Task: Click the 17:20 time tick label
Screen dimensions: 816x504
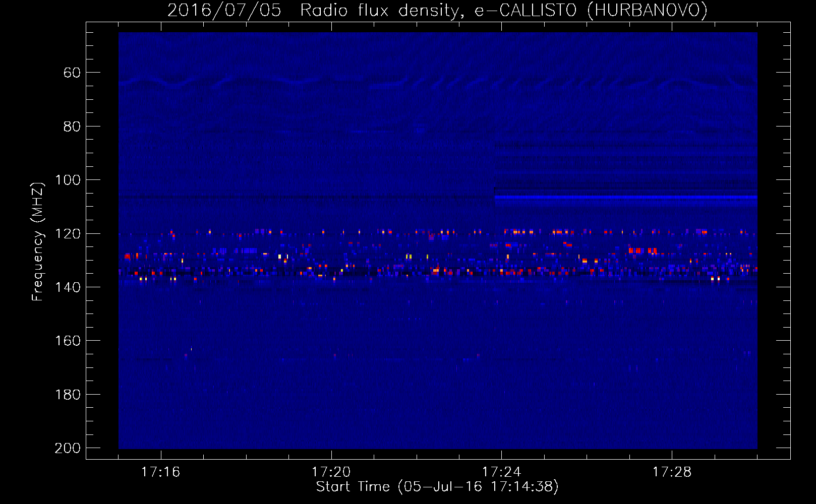Action: (x=331, y=472)
